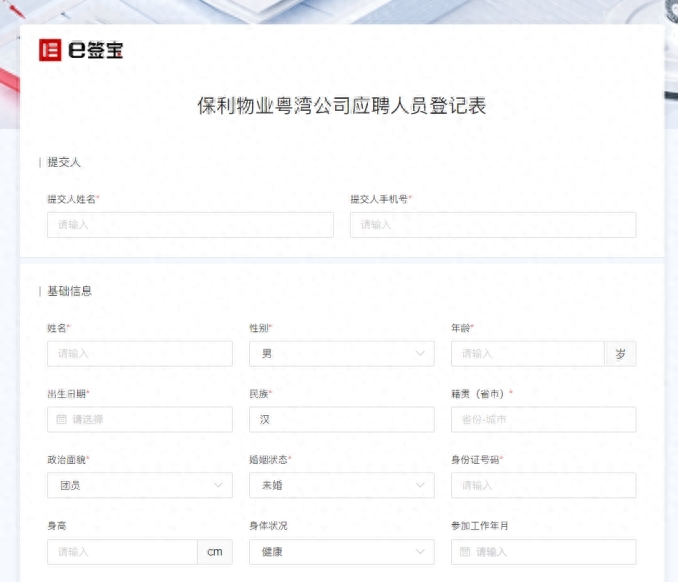The width and height of the screenshot is (678, 582).
Task: Open the 参加工作年月 date field
Action: pyautogui.click(x=544, y=552)
